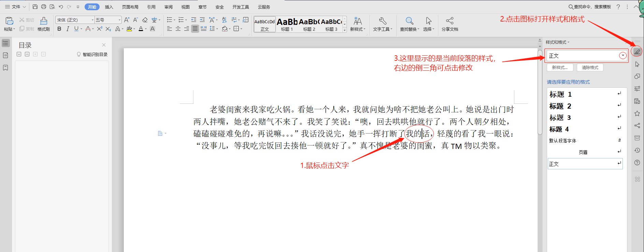Switch to the 审阅 tab
The image size is (644, 252).
(x=168, y=7)
